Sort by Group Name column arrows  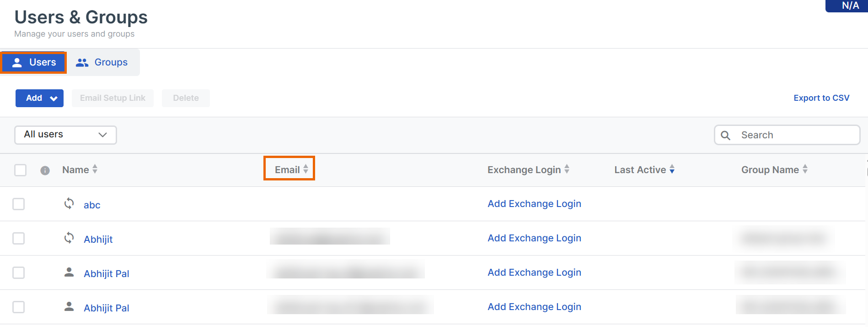pyautogui.click(x=805, y=169)
